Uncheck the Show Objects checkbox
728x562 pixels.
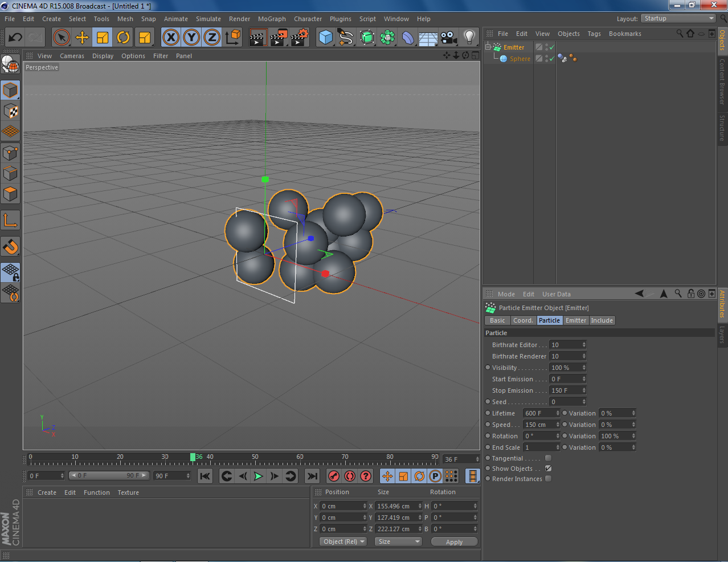(x=548, y=469)
